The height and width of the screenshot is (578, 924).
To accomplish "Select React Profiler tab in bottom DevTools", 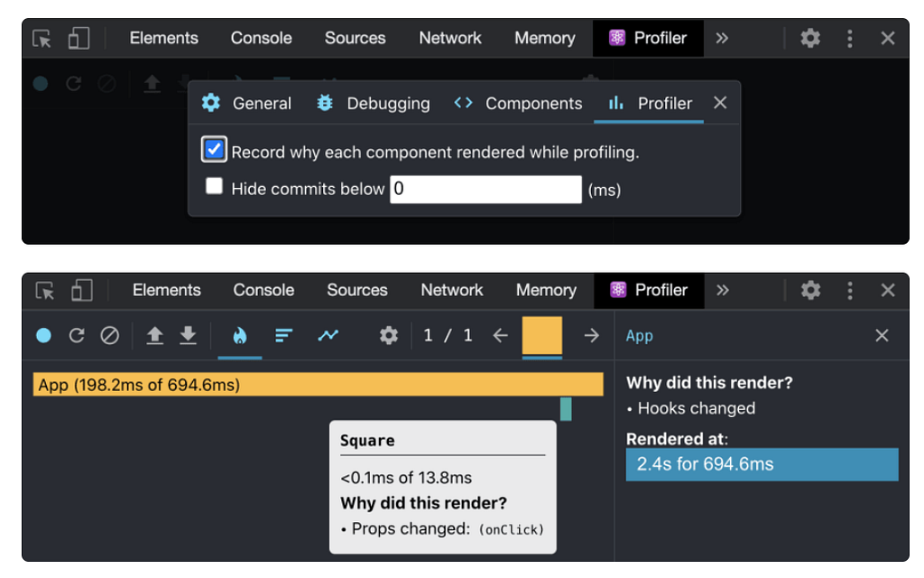I will click(x=649, y=290).
